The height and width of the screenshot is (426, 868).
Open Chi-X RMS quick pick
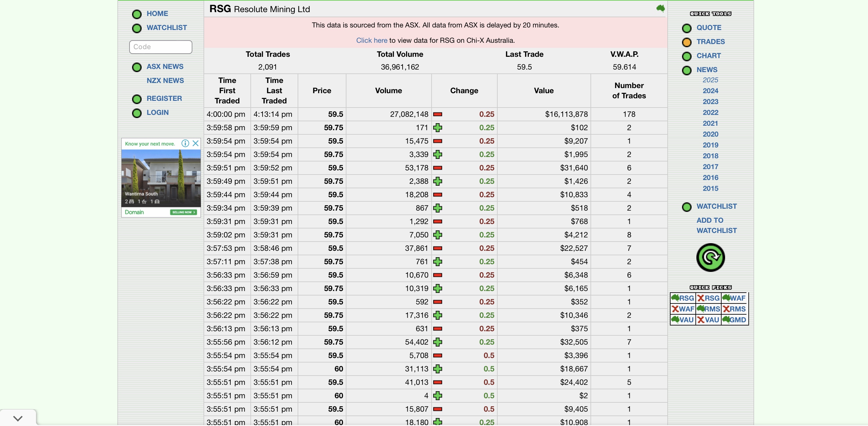[734, 309]
